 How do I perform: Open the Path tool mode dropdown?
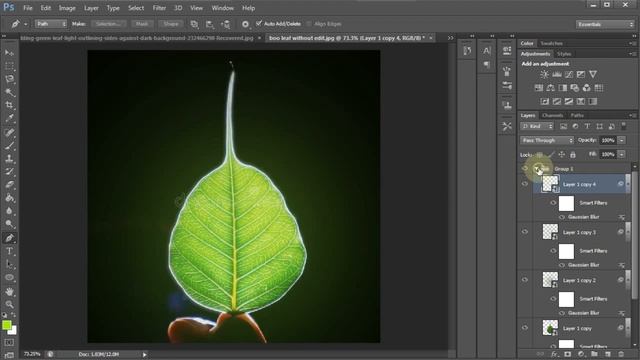tap(50, 24)
